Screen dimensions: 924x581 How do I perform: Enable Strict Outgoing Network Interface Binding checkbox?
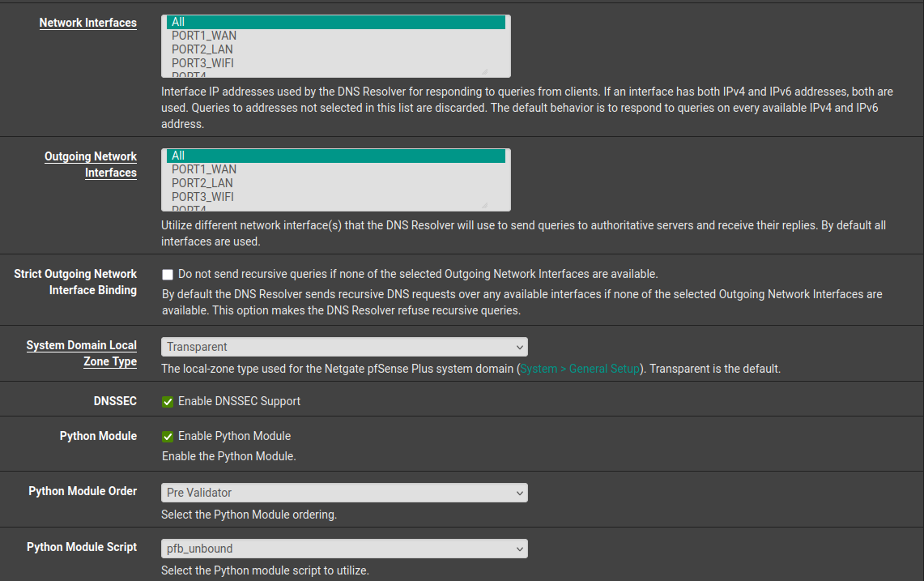coord(168,274)
